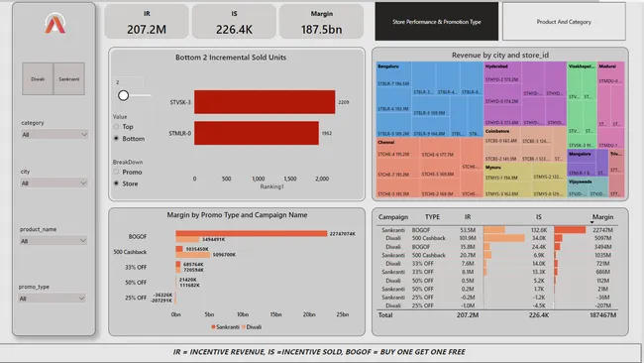
Task: Click the Sankranti legend entry
Action: (225, 327)
